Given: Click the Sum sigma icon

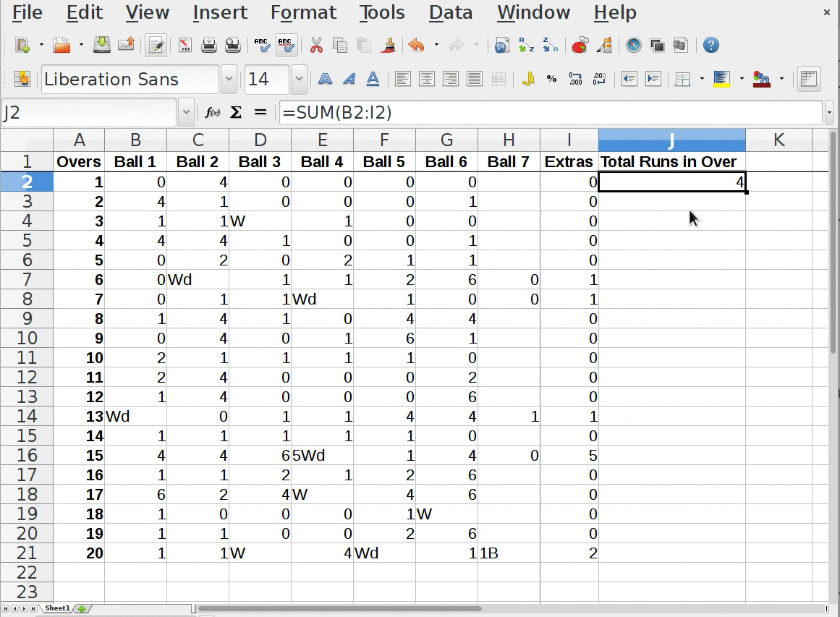Looking at the screenshot, I should (x=236, y=113).
